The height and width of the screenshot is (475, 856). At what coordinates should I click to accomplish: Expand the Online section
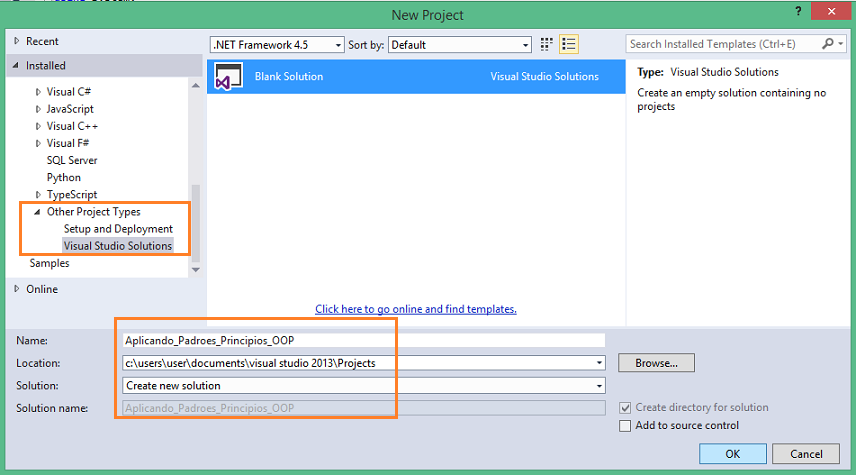[16, 289]
